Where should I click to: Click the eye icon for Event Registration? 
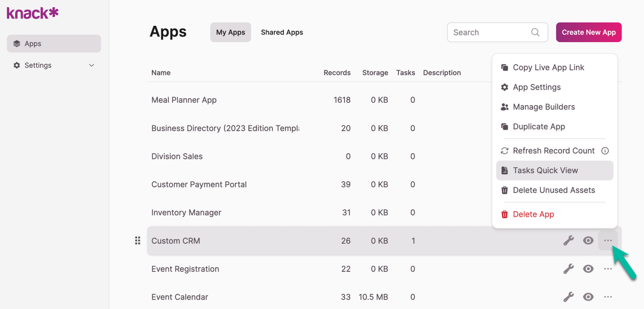pyautogui.click(x=588, y=269)
